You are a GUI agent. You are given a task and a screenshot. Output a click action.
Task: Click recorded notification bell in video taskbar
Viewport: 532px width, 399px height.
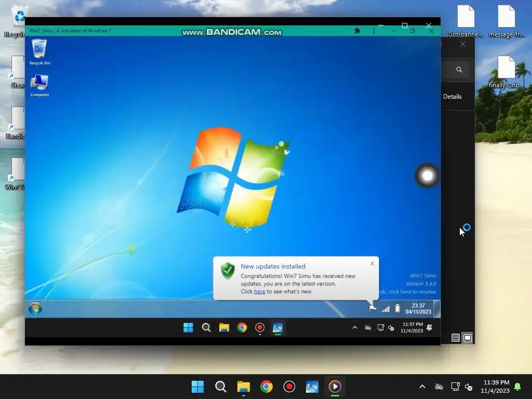pyautogui.click(x=429, y=327)
